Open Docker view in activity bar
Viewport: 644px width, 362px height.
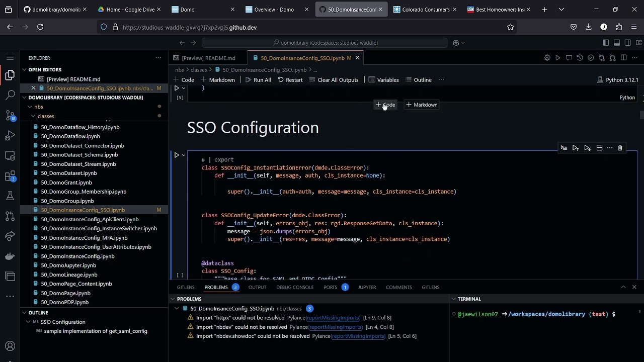pyautogui.click(x=10, y=256)
